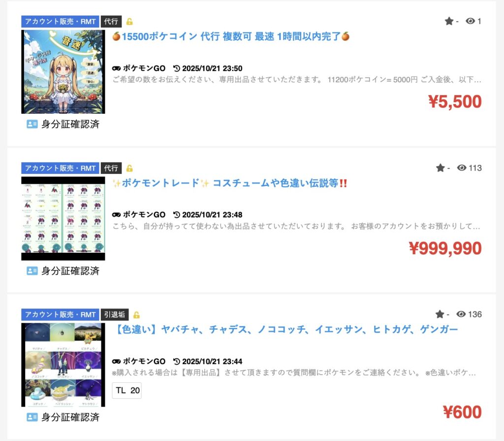Click the TL 20 badge

[x=126, y=390]
